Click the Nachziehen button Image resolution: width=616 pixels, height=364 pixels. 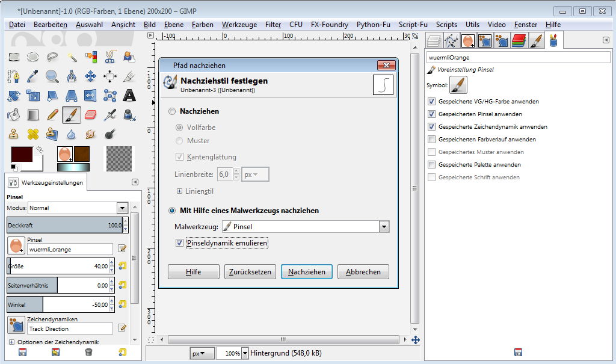306,271
